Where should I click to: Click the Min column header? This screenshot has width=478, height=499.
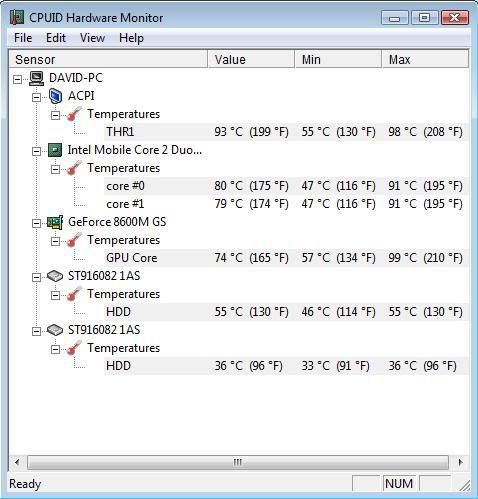(338, 59)
